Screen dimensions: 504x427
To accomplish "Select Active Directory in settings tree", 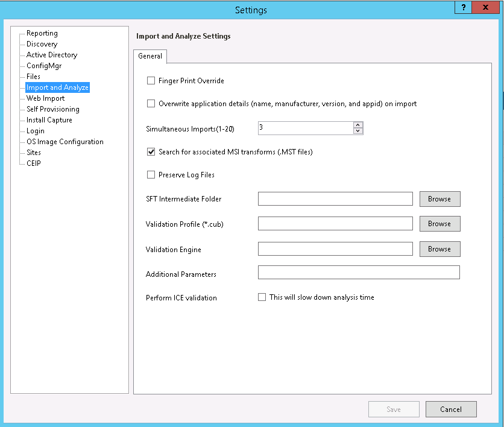I will (52, 55).
